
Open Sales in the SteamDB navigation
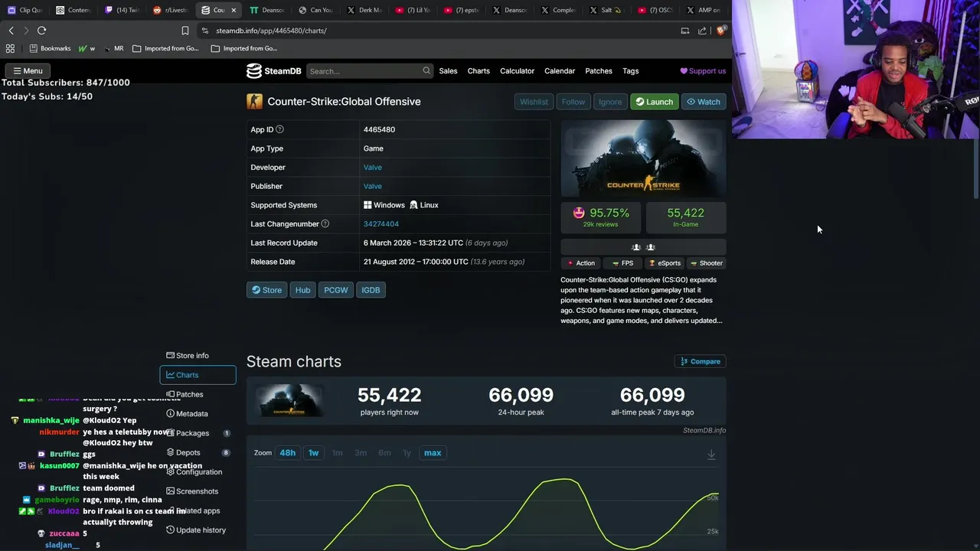point(448,71)
